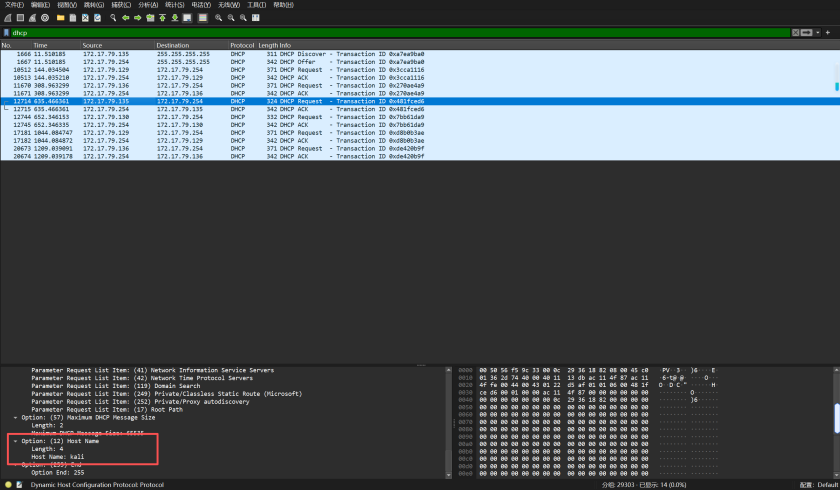Open the display filter history dropdown
This screenshot has width=840, height=491.
(816, 33)
